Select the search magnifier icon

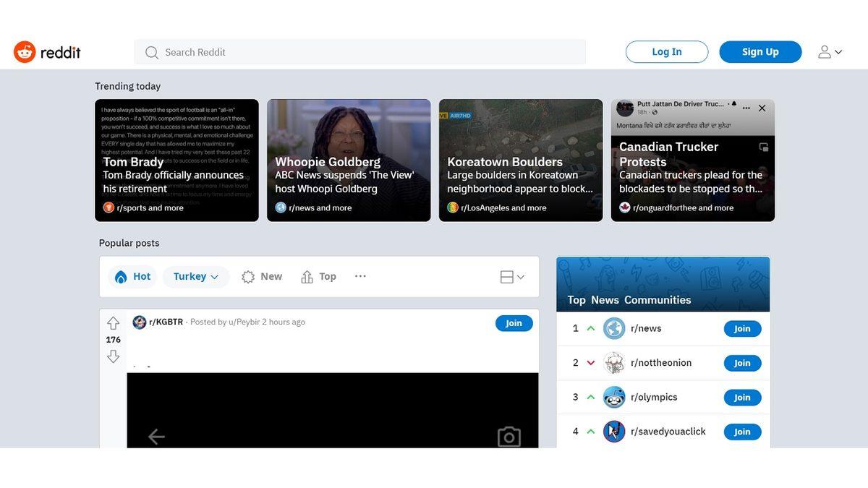point(151,52)
